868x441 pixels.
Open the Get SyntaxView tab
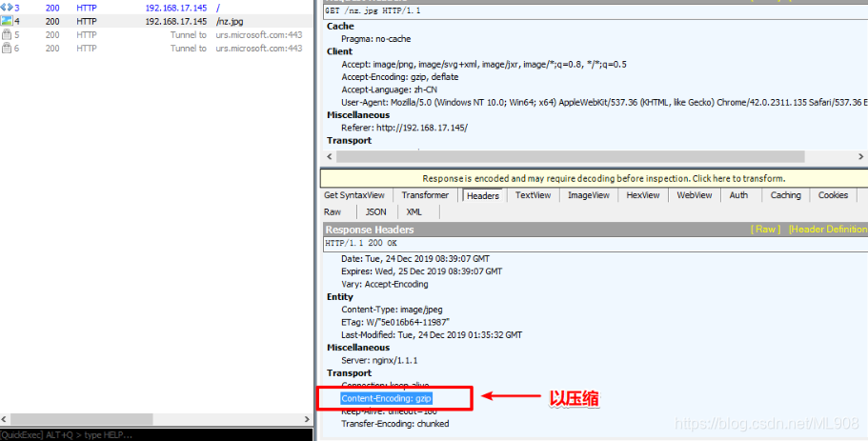(x=354, y=195)
